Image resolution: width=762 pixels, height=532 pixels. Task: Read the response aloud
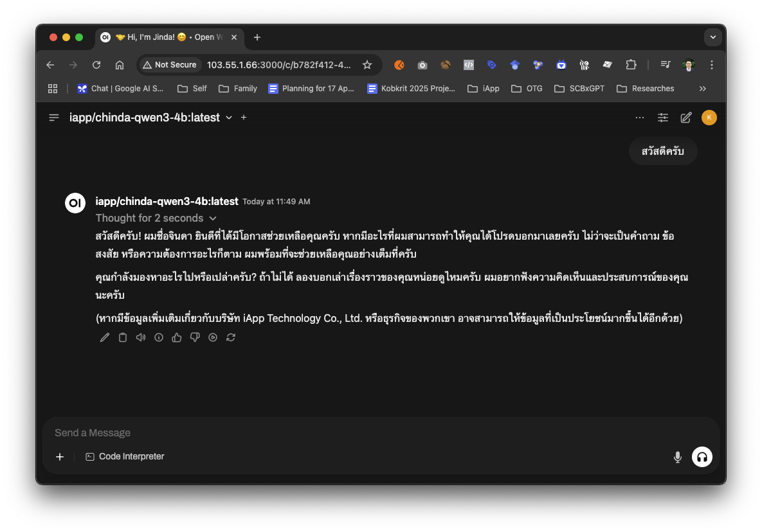[x=140, y=337]
